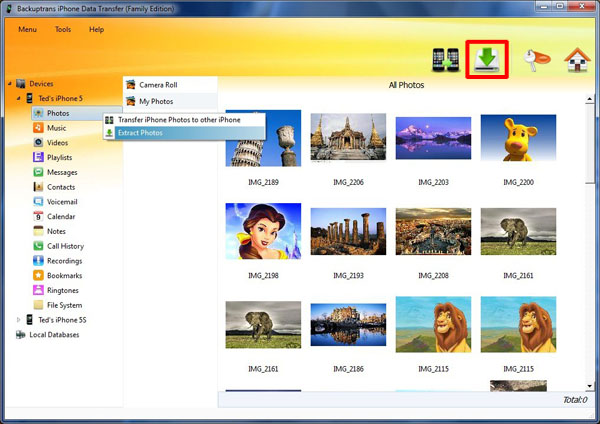
Task: Click the scrollbar down arrow
Action: [x=589, y=386]
